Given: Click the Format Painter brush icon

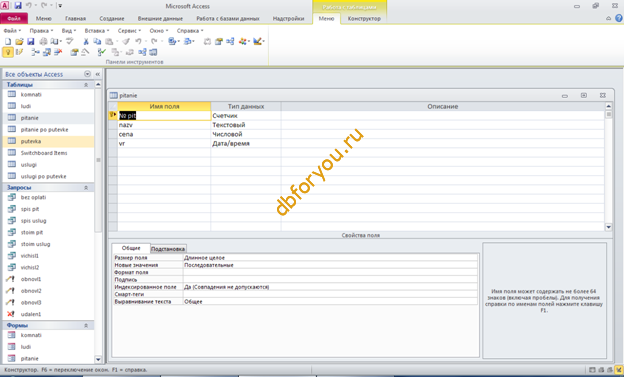Looking at the screenshot, I should tap(126, 41).
